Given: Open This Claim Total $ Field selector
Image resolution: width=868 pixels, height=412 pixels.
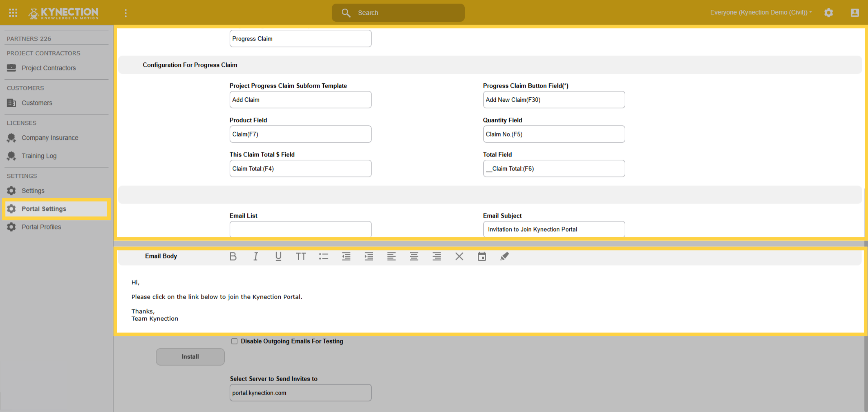Looking at the screenshot, I should [300, 168].
